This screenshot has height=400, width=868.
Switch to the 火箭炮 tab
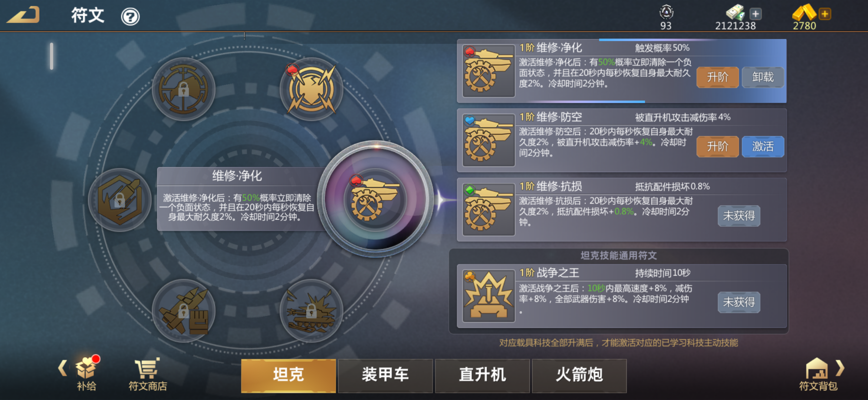[579, 375]
